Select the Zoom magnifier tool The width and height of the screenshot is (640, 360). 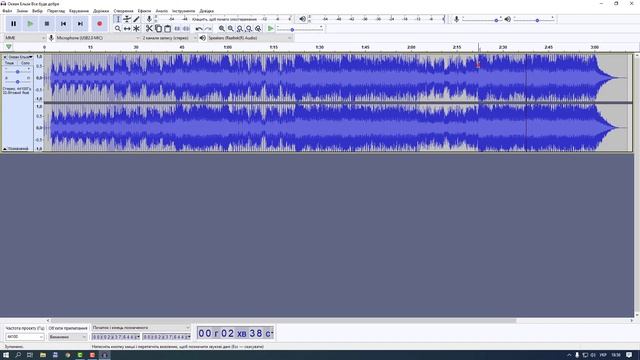point(118,29)
